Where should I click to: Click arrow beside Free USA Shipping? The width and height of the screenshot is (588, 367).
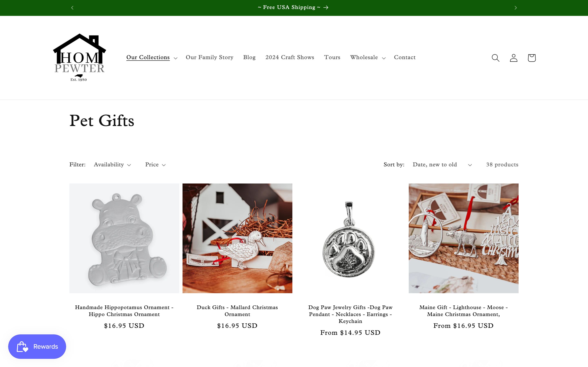tap(326, 8)
